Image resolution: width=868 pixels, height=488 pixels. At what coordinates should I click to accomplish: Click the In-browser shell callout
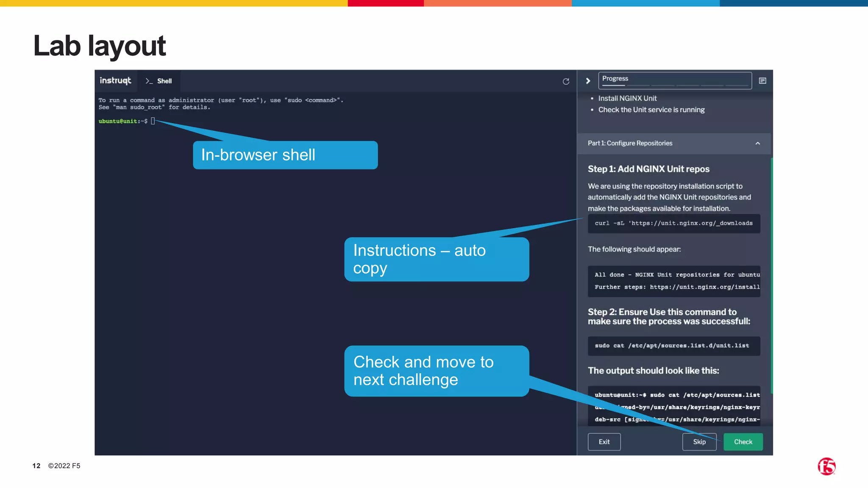(x=285, y=155)
